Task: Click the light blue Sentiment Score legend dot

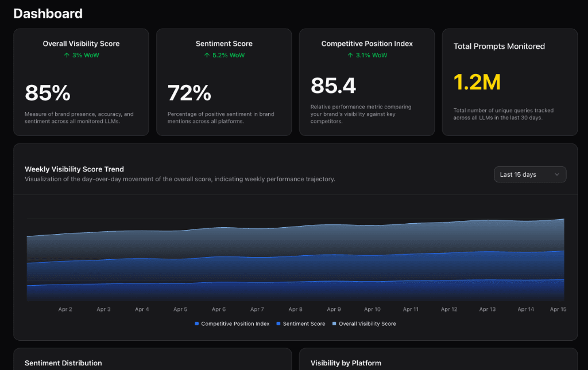Action: click(x=278, y=324)
